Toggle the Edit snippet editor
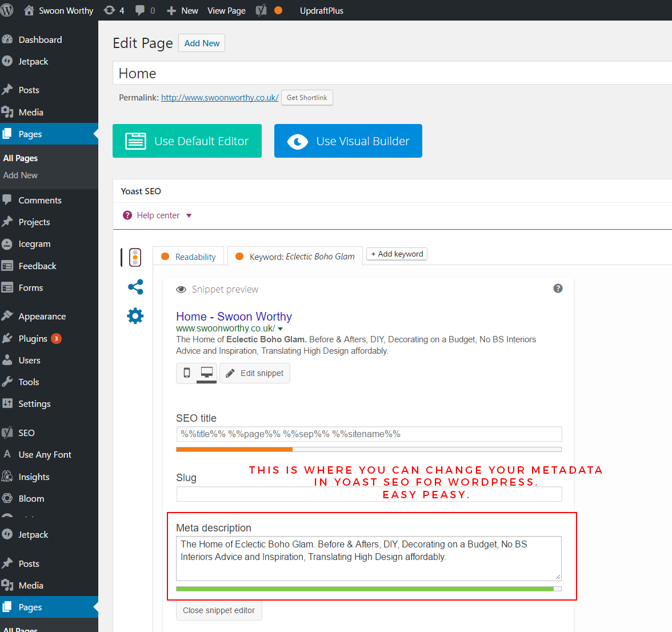The image size is (672, 632). click(255, 373)
